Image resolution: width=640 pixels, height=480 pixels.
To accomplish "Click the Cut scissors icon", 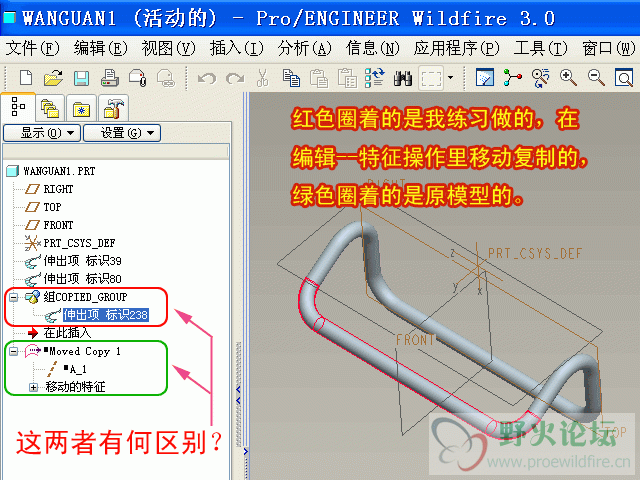I will tap(262, 78).
